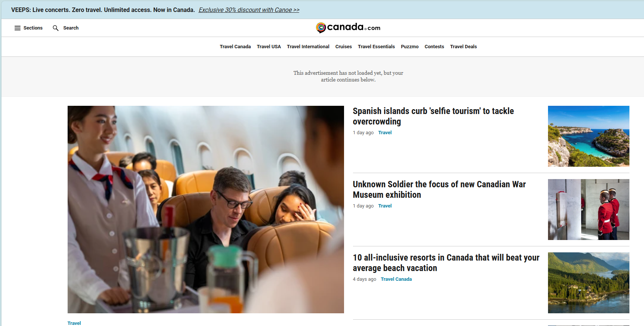Viewport: 644px width, 326px height.
Task: Read the Spanish islands selfie tourism headline
Action: pyautogui.click(x=433, y=116)
